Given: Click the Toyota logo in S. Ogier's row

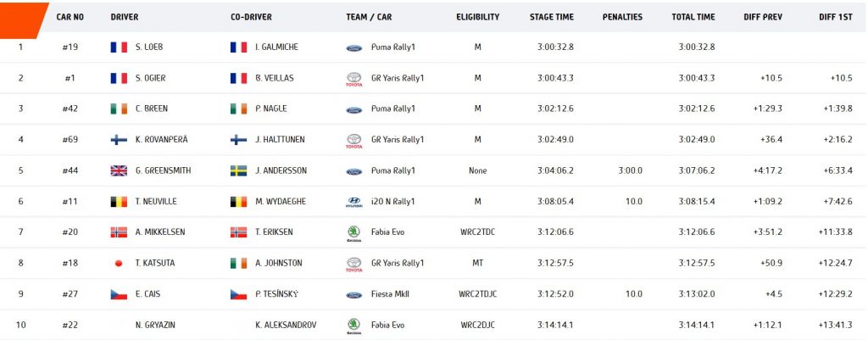Looking at the screenshot, I should (353, 79).
